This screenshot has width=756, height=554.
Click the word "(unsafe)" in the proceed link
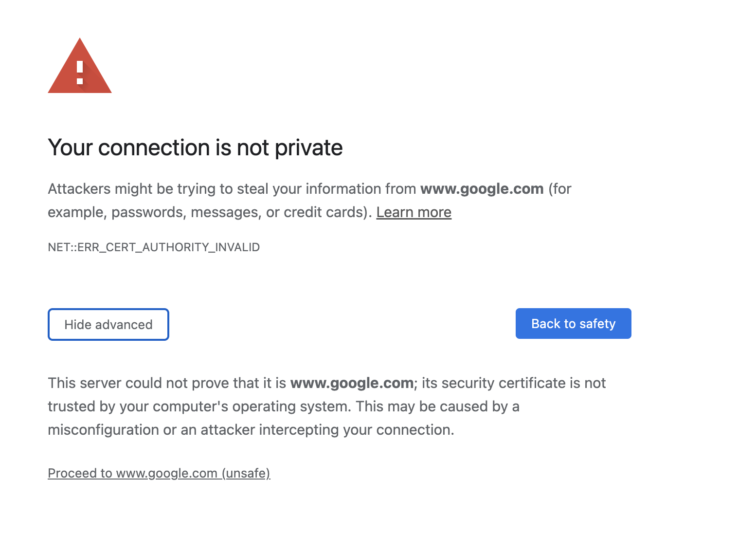tap(246, 473)
